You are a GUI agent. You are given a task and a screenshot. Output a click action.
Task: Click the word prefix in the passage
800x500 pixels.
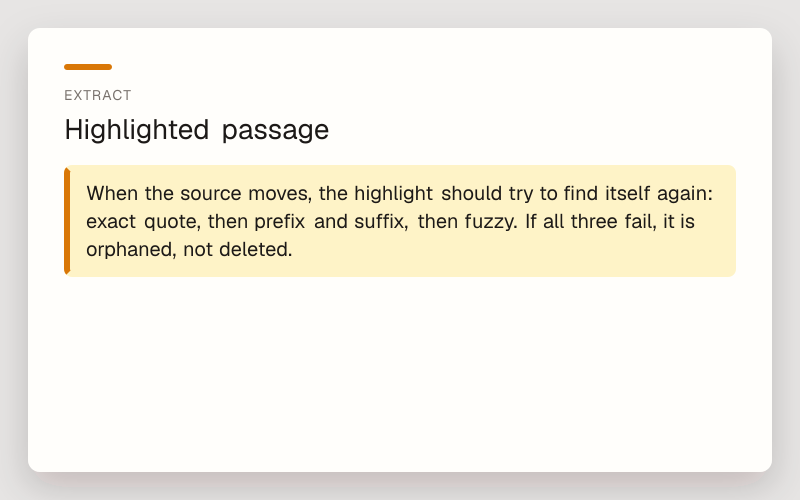280,222
